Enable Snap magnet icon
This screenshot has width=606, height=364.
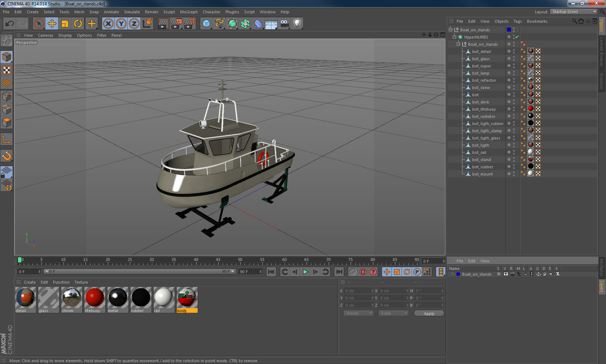coord(6,156)
